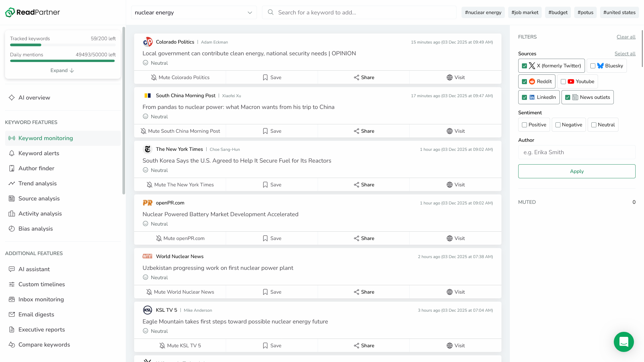Screen dimensions: 644x362
Task: Disable the News outlets source filter
Action: [568, 97]
